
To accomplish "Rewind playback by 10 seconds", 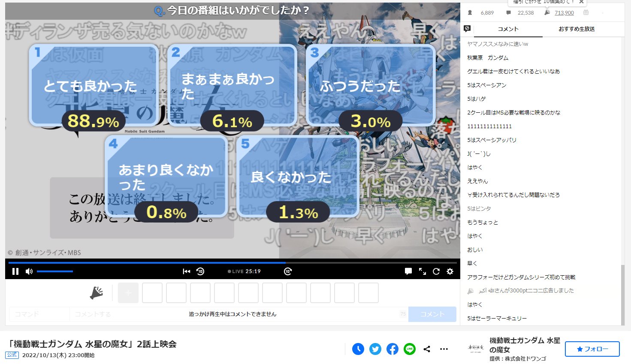I will (x=200, y=271).
